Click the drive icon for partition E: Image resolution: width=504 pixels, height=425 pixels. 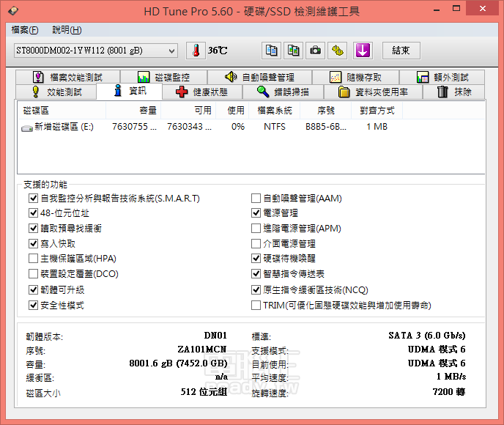click(27, 128)
